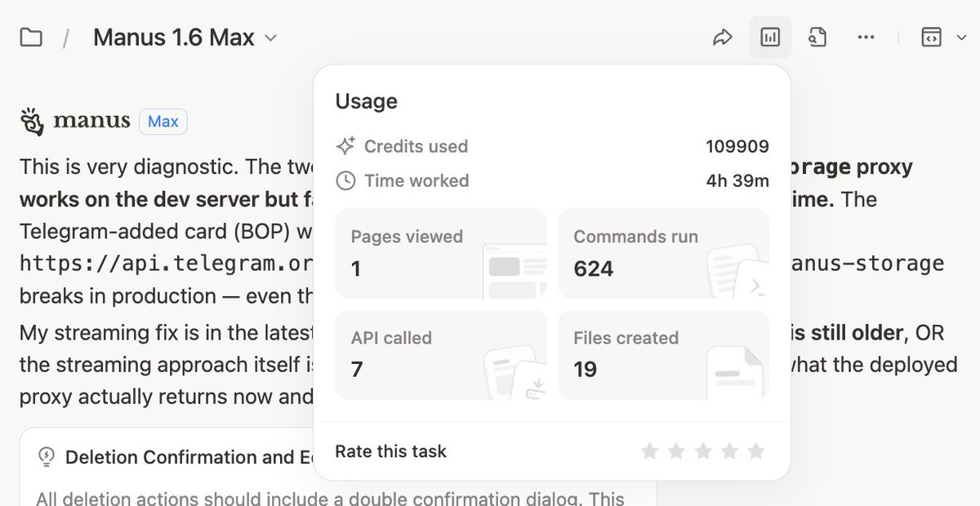Image resolution: width=980 pixels, height=506 pixels.
Task: Open the Commands run card
Action: pos(663,254)
